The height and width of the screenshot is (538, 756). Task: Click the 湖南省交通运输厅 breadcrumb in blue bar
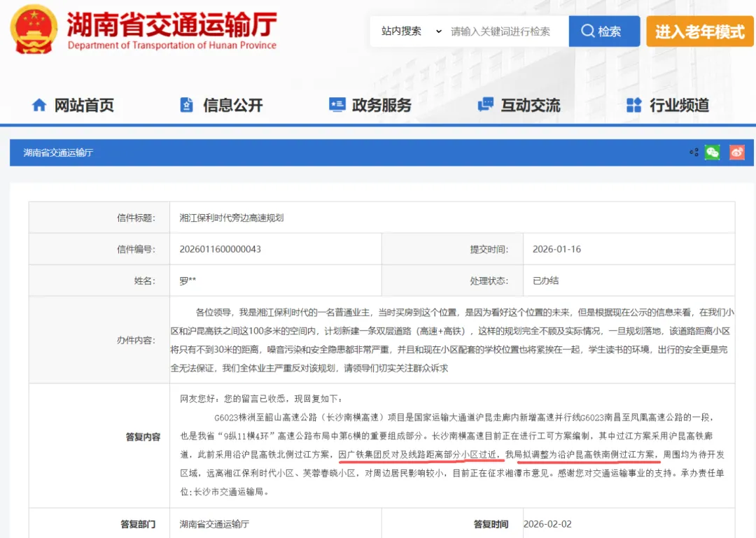pyautogui.click(x=58, y=153)
